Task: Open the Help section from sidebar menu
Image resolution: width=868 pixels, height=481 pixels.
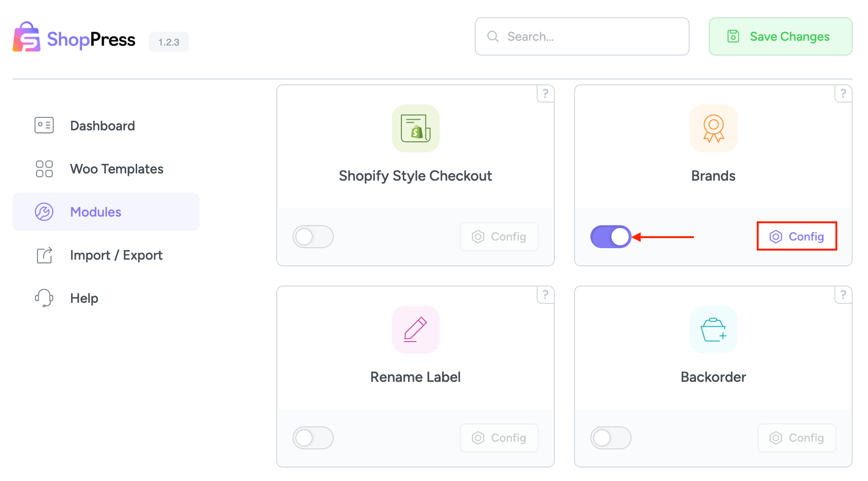Action: pyautogui.click(x=84, y=298)
